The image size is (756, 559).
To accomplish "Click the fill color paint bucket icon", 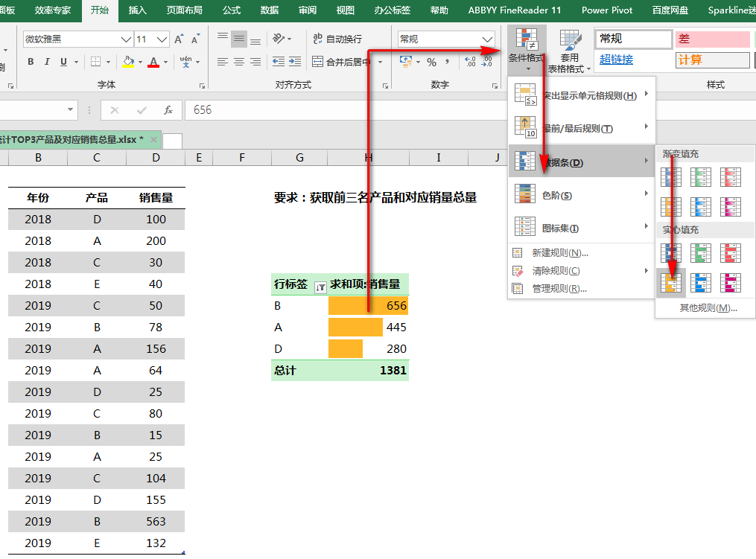I will tap(128, 62).
